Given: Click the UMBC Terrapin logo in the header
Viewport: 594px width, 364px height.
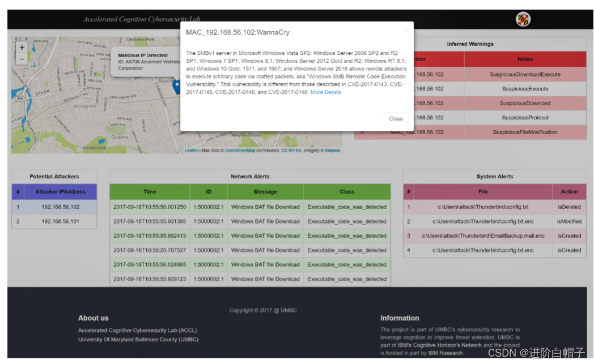Looking at the screenshot, I should (524, 18).
